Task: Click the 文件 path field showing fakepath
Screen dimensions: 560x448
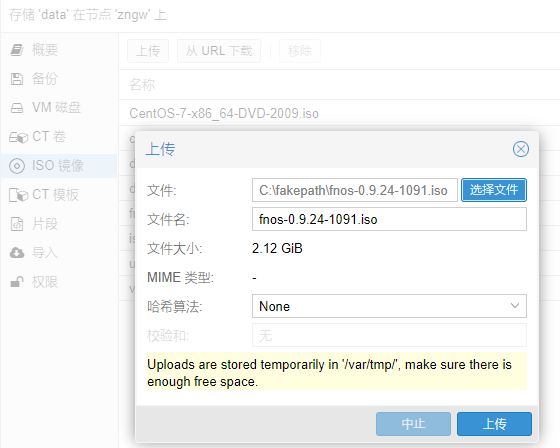Action: click(355, 190)
